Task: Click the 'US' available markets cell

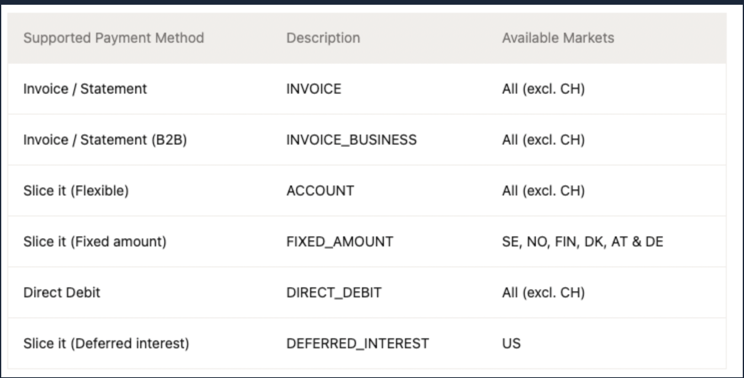Action: point(511,343)
